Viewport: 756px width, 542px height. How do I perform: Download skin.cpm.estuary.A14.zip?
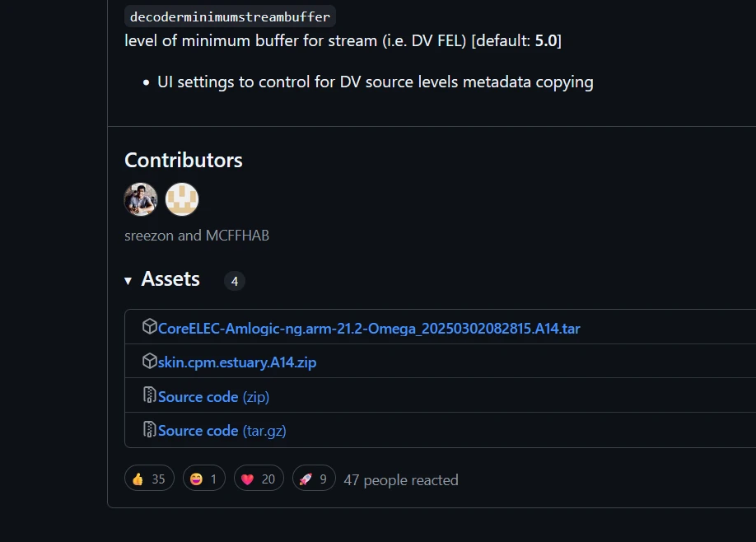237,362
